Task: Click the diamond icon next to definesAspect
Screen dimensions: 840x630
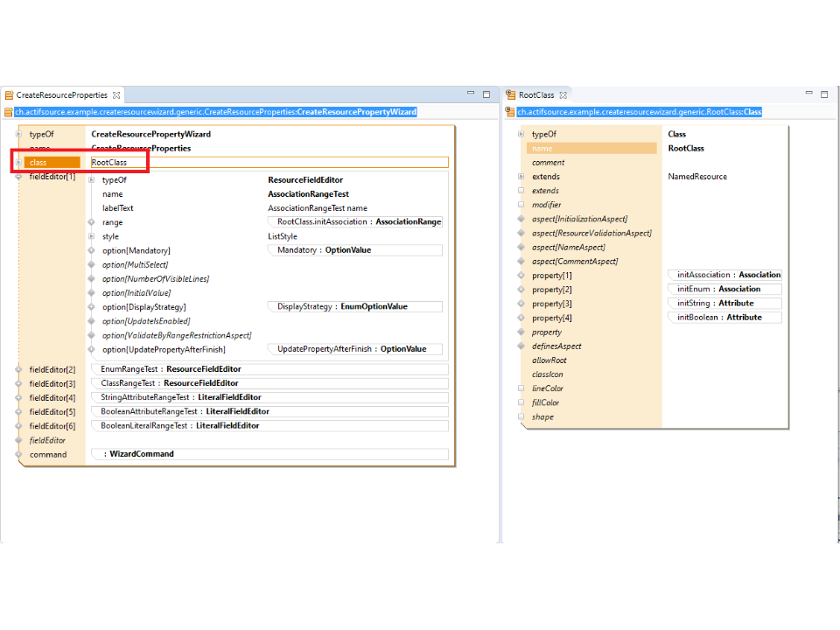Action: [521, 346]
